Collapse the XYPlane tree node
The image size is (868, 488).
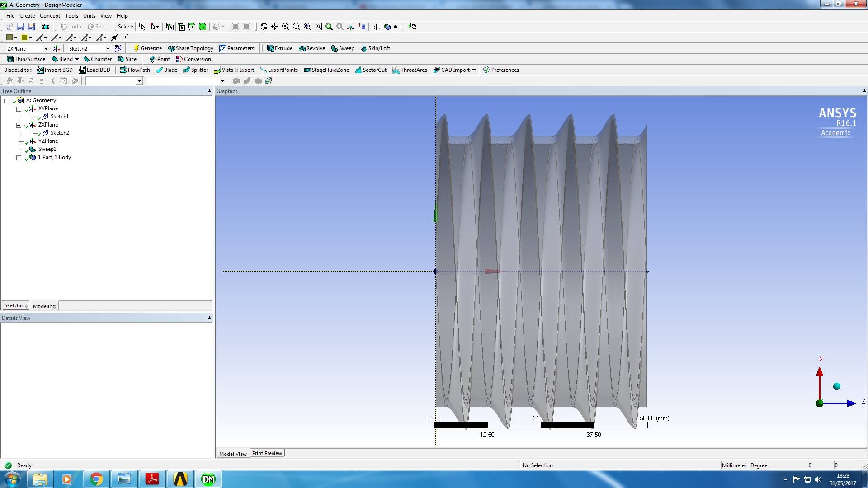(19, 108)
